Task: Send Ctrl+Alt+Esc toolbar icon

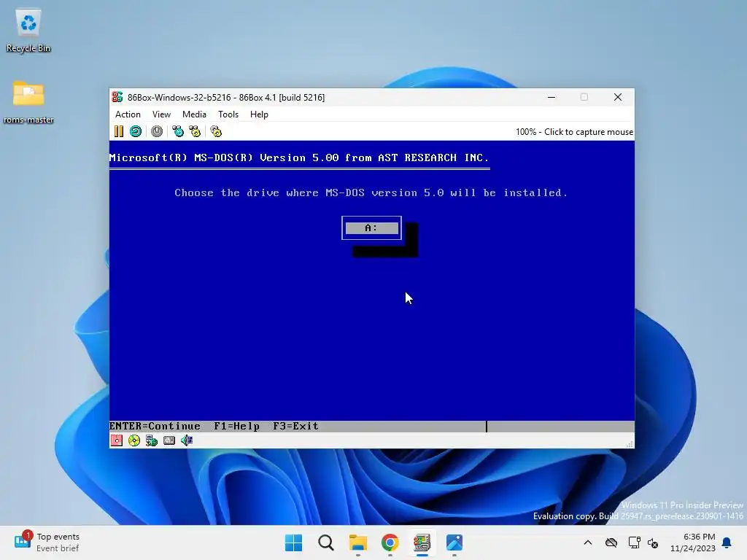Action: (x=195, y=131)
